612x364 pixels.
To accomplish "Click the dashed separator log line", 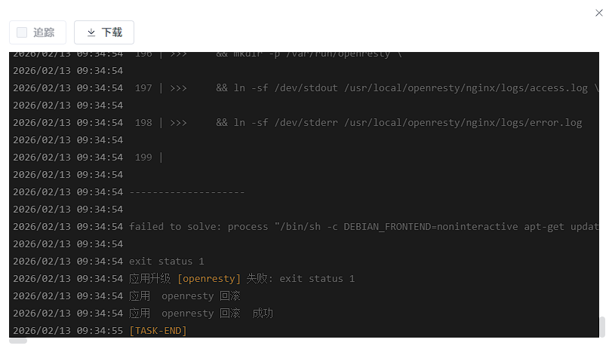I will (187, 192).
